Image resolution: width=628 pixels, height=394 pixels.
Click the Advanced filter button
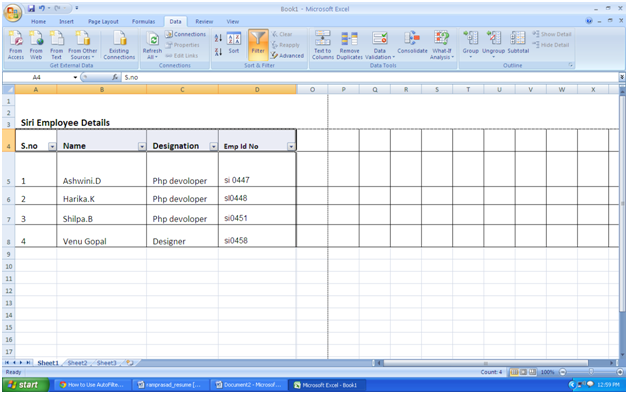pos(288,56)
